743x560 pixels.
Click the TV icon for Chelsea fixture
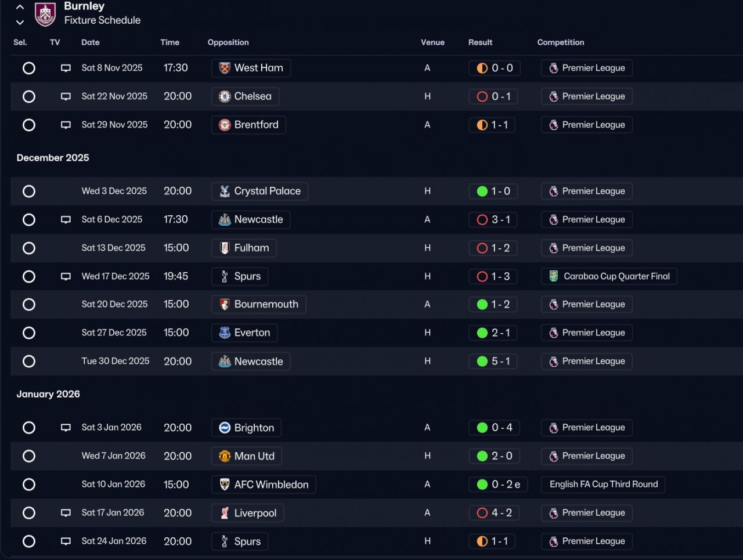click(66, 96)
